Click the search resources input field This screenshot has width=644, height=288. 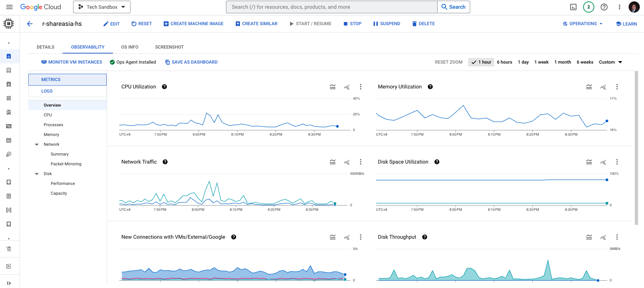pyautogui.click(x=332, y=7)
